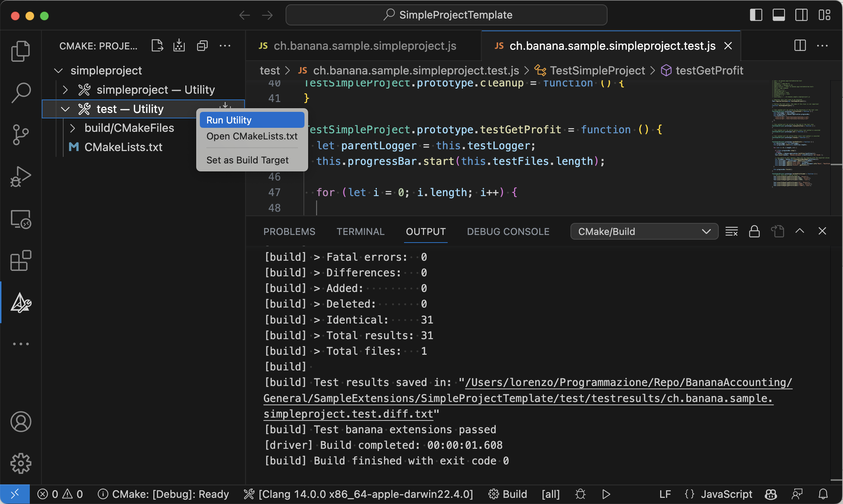Open the Manage gear icon

click(21, 463)
